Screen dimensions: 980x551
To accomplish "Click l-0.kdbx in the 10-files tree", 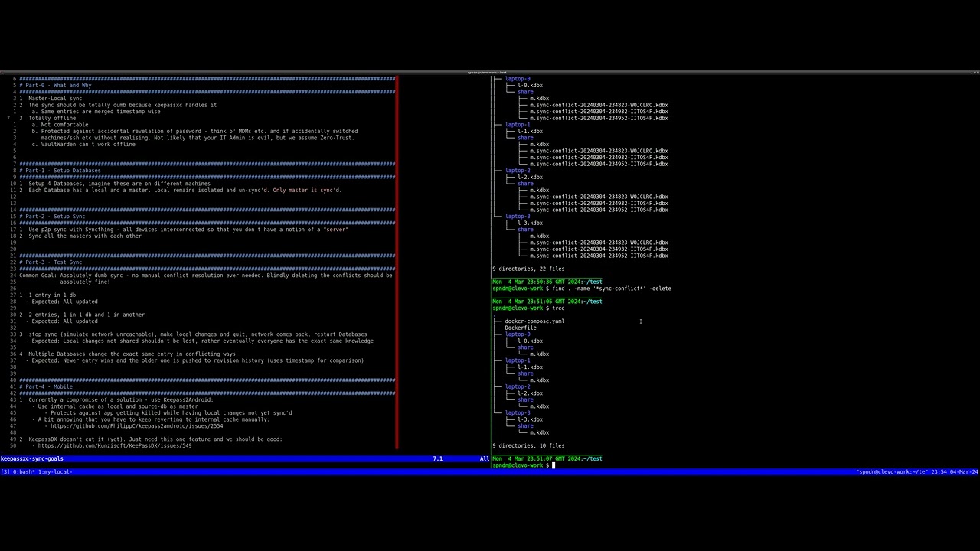I will pyautogui.click(x=530, y=341).
